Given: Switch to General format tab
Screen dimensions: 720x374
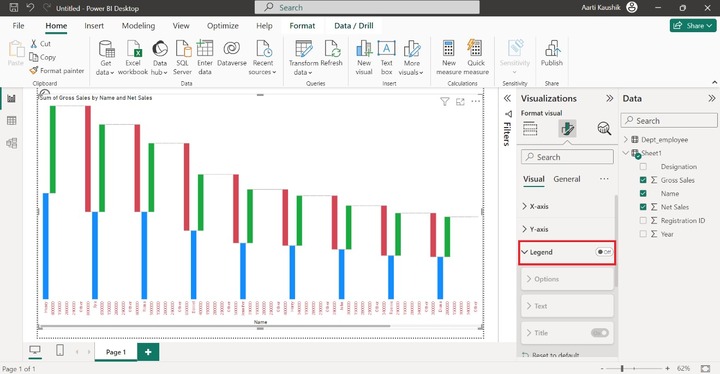Looking at the screenshot, I should [567, 179].
